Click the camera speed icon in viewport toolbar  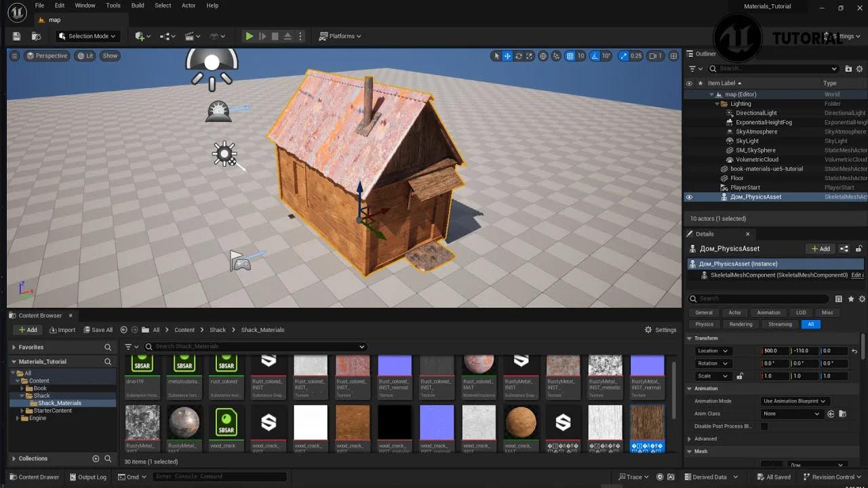point(653,56)
